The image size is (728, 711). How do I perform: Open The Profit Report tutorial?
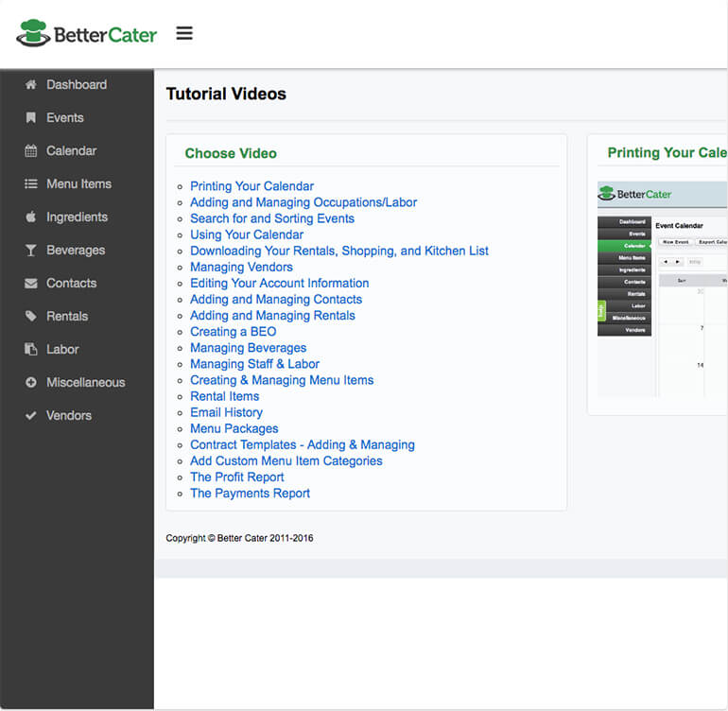236,477
